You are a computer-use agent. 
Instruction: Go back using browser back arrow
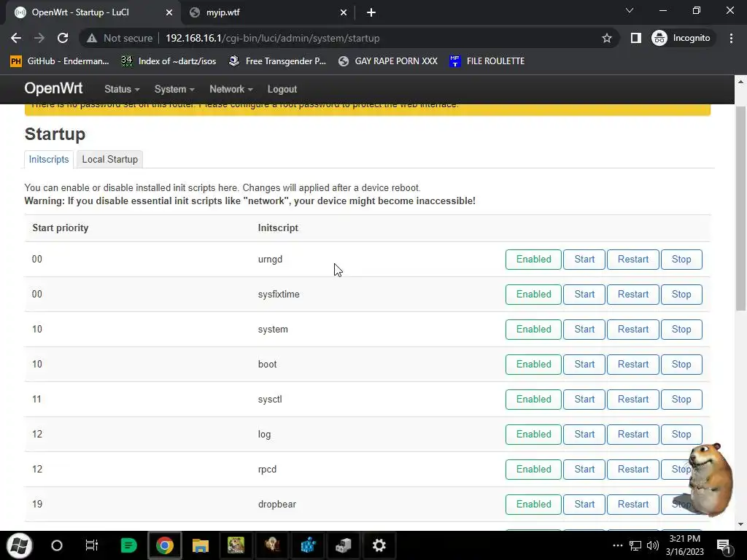tap(16, 38)
